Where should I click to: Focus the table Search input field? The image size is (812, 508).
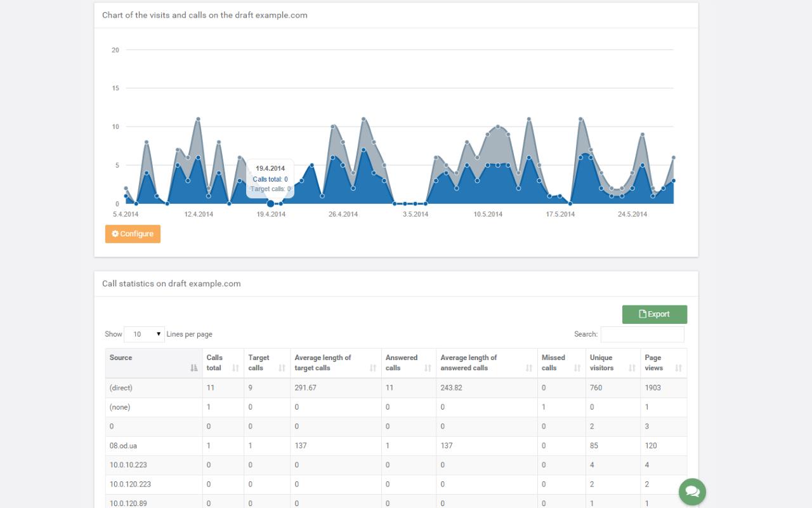point(642,334)
